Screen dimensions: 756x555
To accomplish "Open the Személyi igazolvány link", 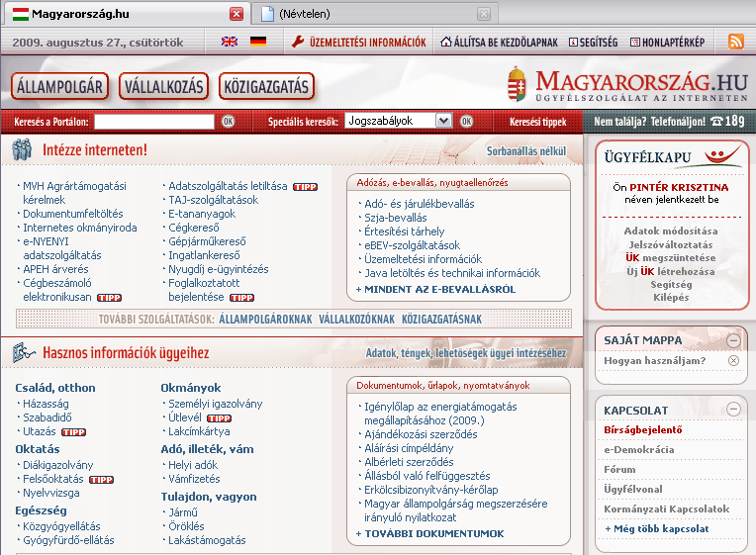I will point(215,404).
